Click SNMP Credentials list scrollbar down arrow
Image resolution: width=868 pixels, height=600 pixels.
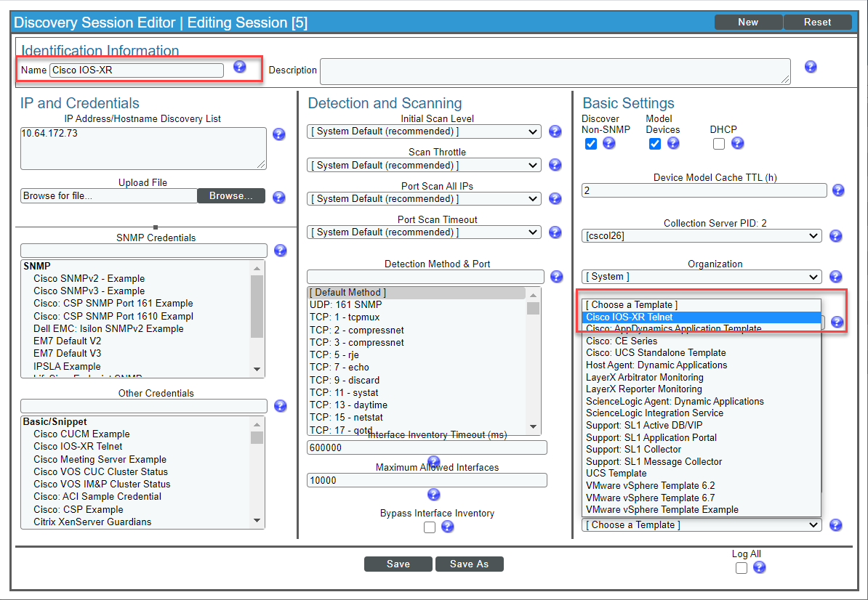point(257,369)
